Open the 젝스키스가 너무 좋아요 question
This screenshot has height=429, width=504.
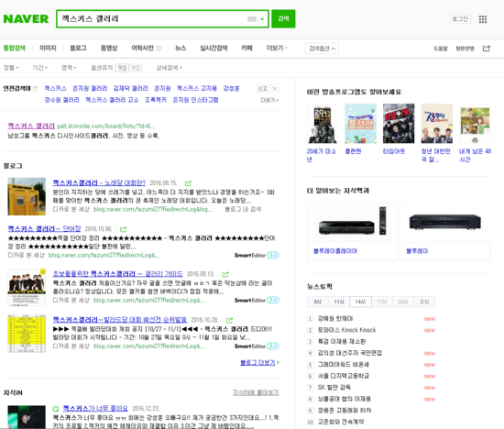coord(95,409)
